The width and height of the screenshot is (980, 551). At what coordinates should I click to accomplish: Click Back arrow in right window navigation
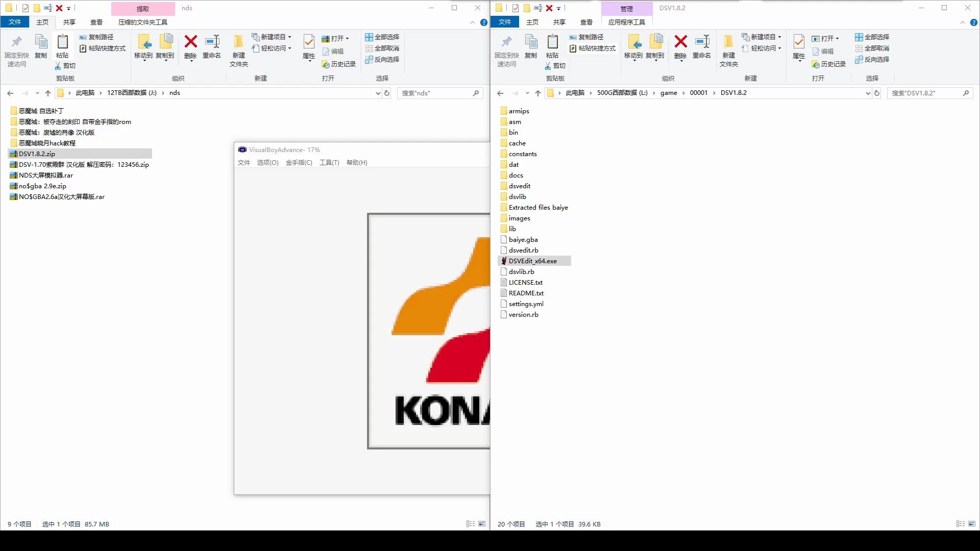click(500, 93)
